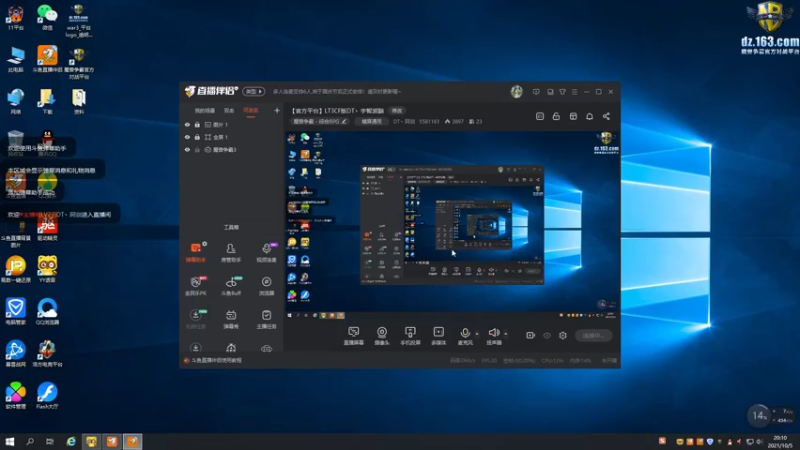Screen dimensions: 800x450
Task: Add a 摄像头 camera source
Action: click(382, 336)
